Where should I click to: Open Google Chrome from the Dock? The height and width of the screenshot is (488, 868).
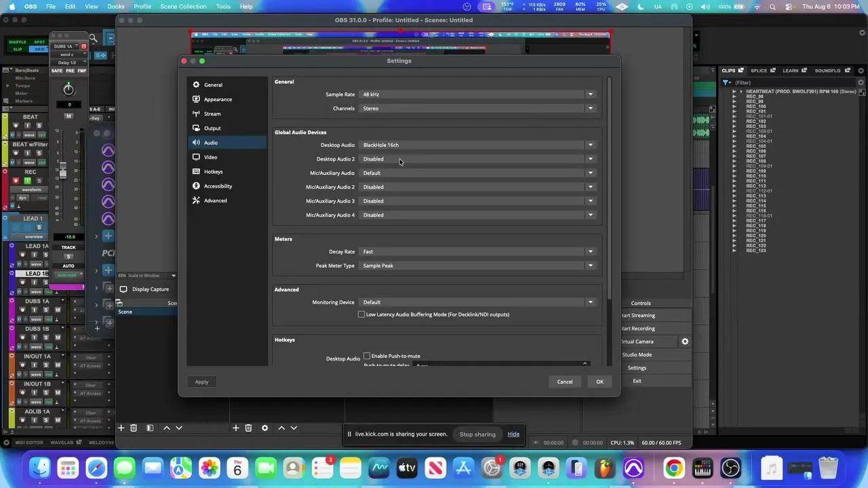point(674,468)
